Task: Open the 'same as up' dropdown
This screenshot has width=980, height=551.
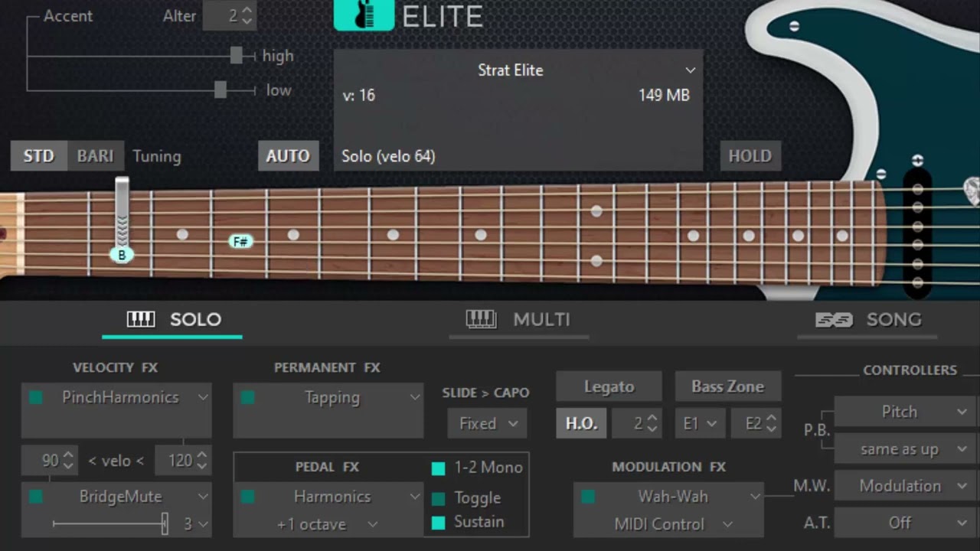Action: click(x=904, y=449)
